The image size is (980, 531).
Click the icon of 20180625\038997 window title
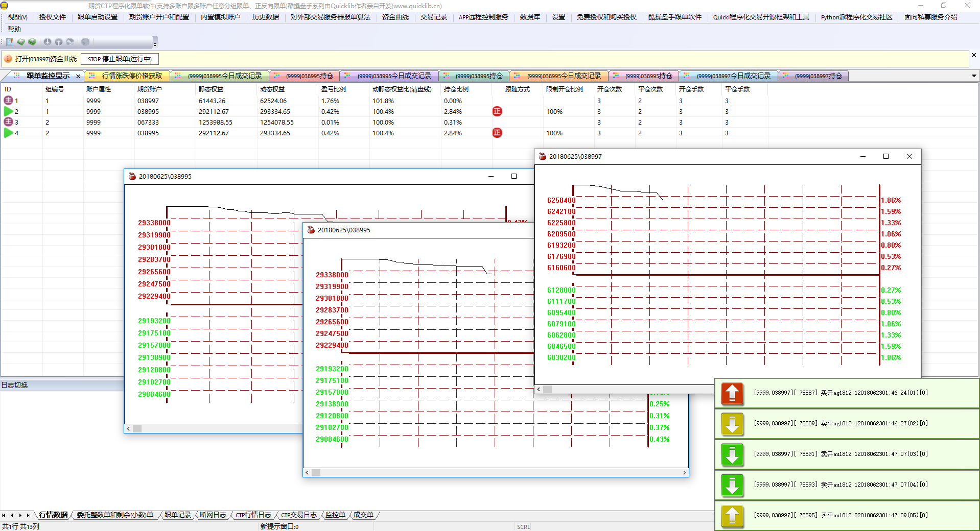click(543, 156)
